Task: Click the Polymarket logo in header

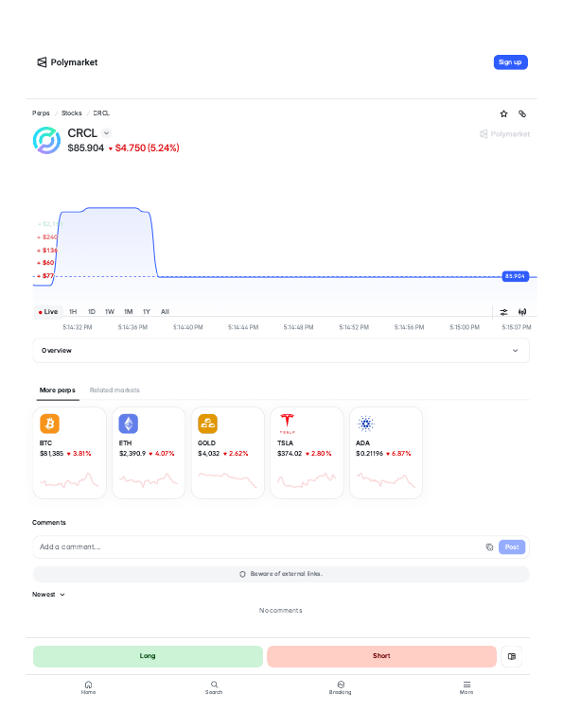Action: [67, 62]
